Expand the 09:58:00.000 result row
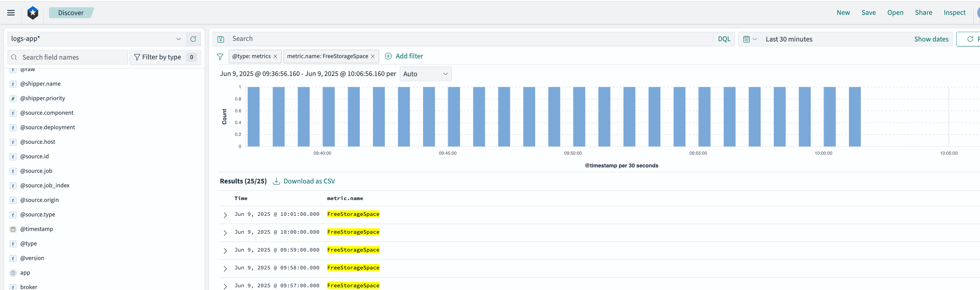The height and width of the screenshot is (290, 980). pyautogui.click(x=225, y=269)
